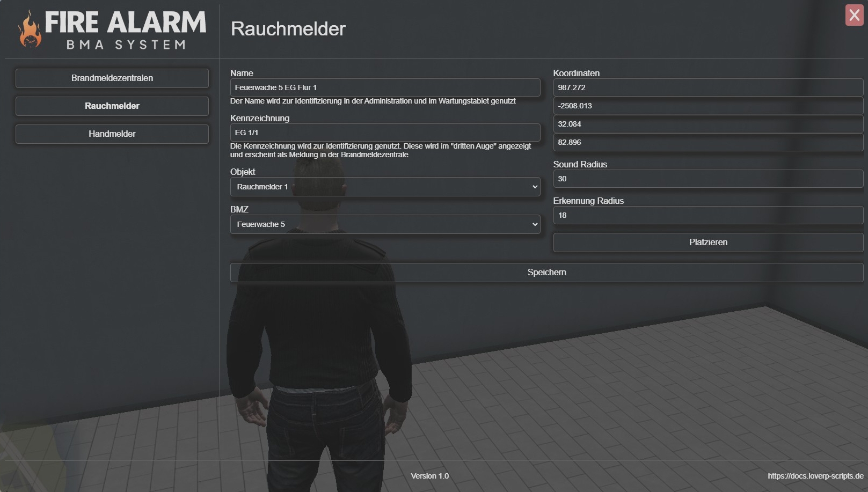868x492 pixels.
Task: Select the Erkennung Radius input field
Action: click(707, 215)
